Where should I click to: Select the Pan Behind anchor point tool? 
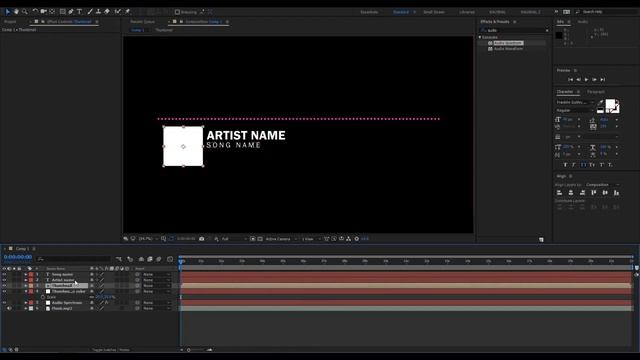click(52, 12)
